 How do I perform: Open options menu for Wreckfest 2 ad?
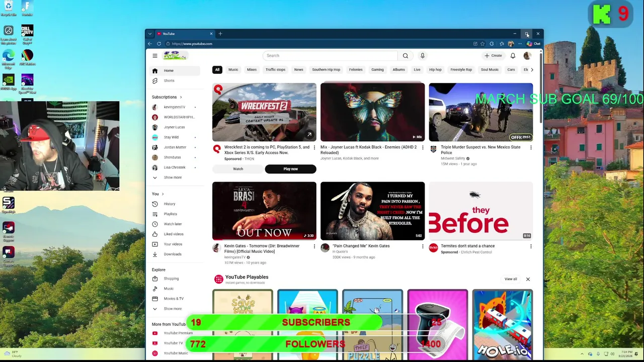point(314,148)
